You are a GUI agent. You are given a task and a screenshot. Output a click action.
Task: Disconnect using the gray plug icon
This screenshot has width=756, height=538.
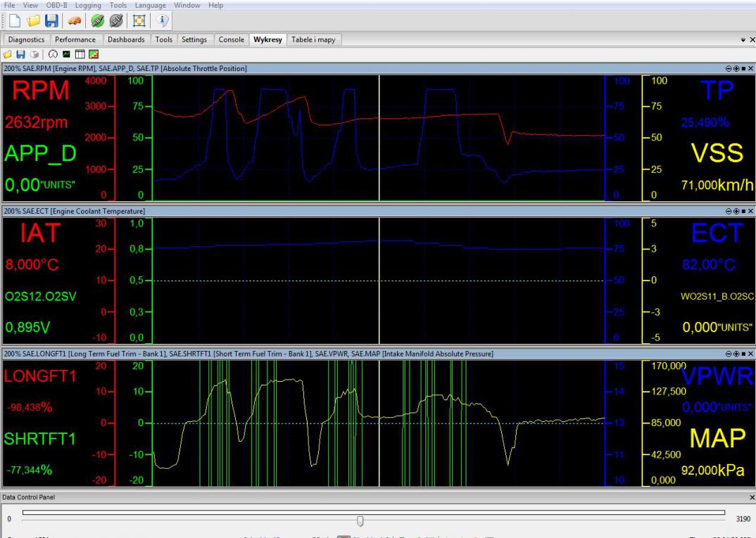pos(115,22)
